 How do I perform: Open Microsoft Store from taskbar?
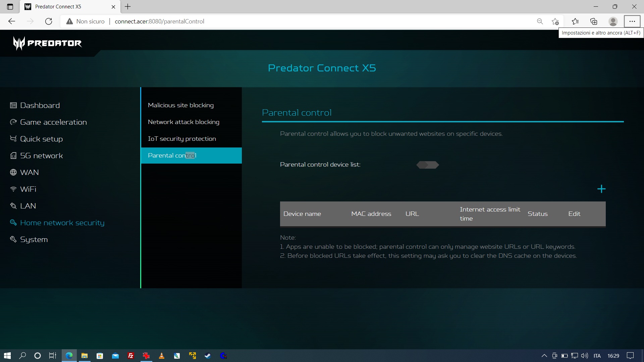100,356
